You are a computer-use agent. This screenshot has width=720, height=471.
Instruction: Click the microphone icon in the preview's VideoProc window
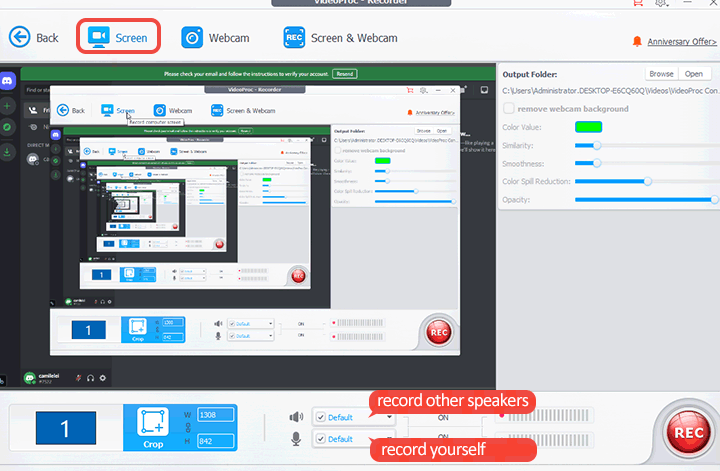click(x=218, y=336)
